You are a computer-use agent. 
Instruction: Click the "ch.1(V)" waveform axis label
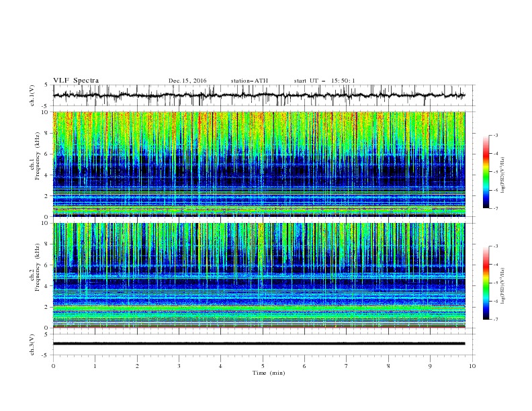[x=32, y=95]
